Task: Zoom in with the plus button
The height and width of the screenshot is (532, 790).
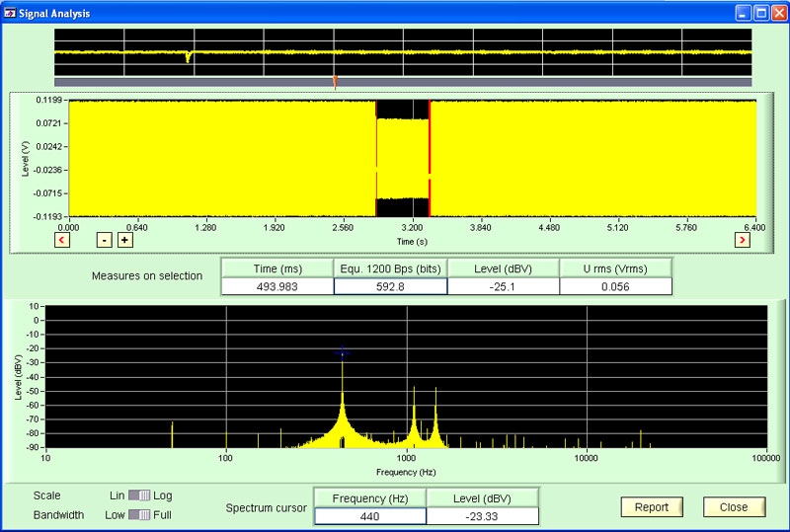Action: tap(125, 240)
